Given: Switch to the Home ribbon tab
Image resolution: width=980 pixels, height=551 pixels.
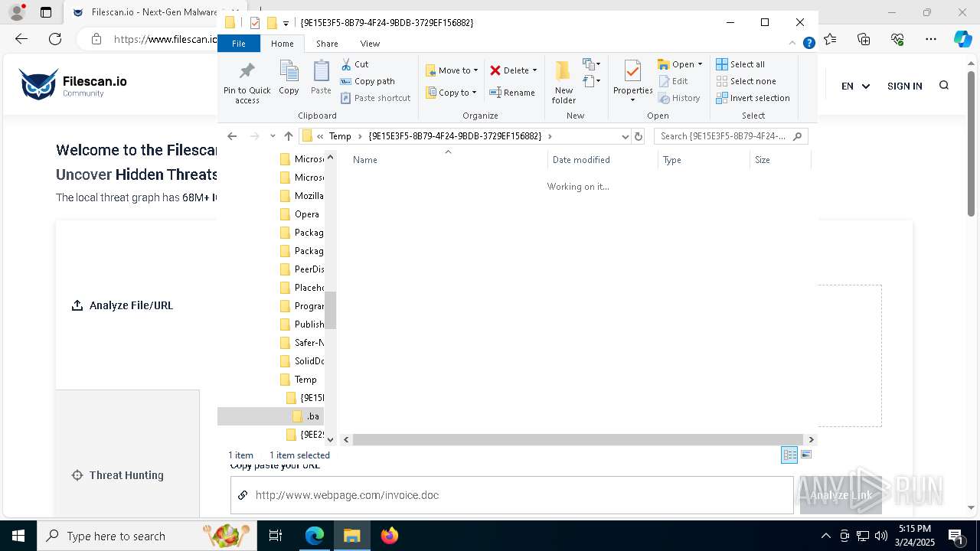Looking at the screenshot, I should pyautogui.click(x=282, y=44).
